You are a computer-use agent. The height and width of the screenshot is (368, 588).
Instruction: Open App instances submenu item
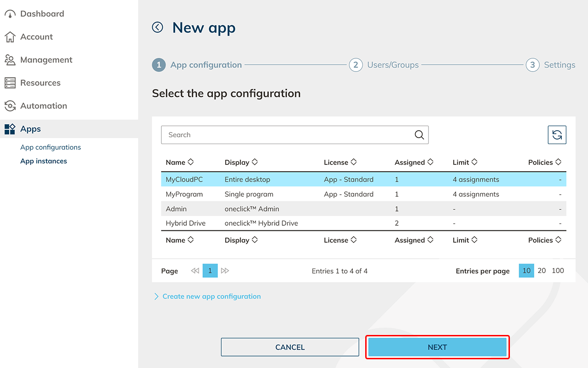44,161
